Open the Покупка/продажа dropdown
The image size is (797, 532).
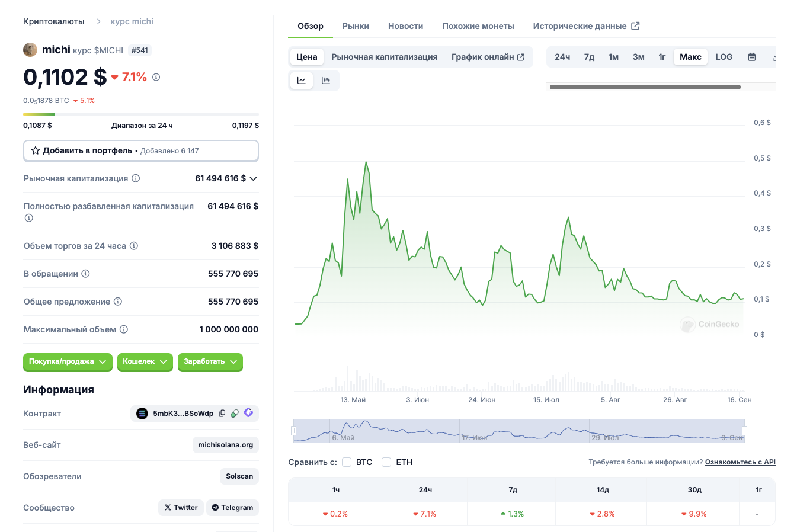pos(68,361)
